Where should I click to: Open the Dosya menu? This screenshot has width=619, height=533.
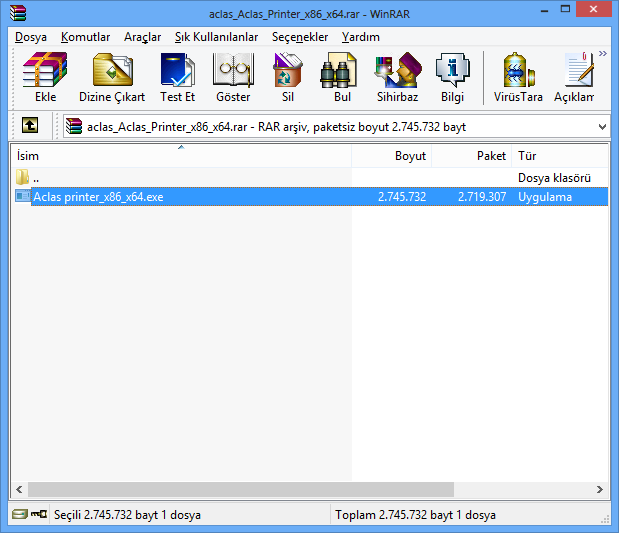31,37
